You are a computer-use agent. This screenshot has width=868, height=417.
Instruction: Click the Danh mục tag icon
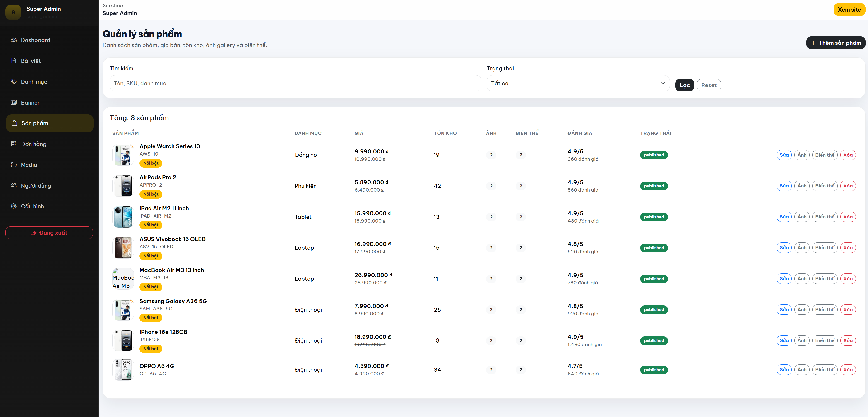point(14,81)
